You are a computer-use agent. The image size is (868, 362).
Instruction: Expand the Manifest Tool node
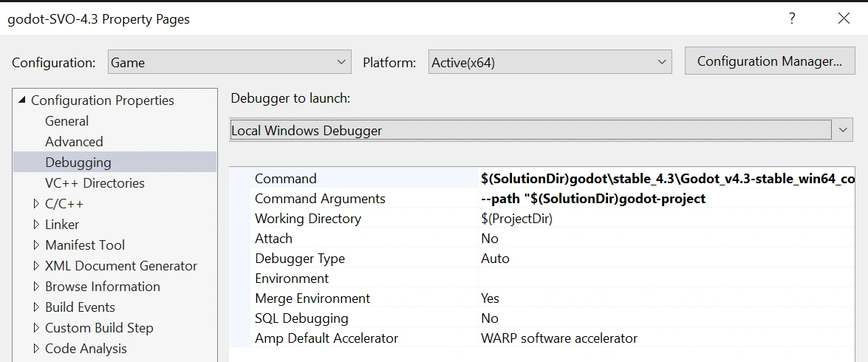point(37,245)
